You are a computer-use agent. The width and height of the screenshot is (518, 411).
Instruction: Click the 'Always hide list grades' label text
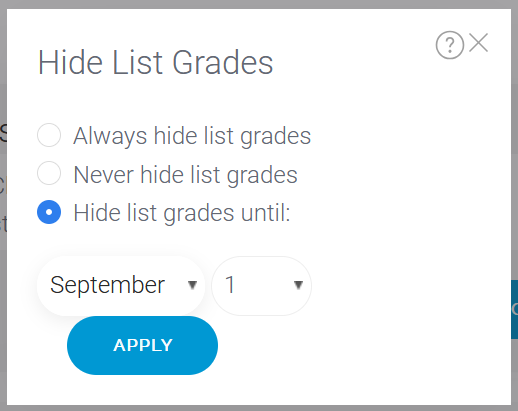point(192,136)
